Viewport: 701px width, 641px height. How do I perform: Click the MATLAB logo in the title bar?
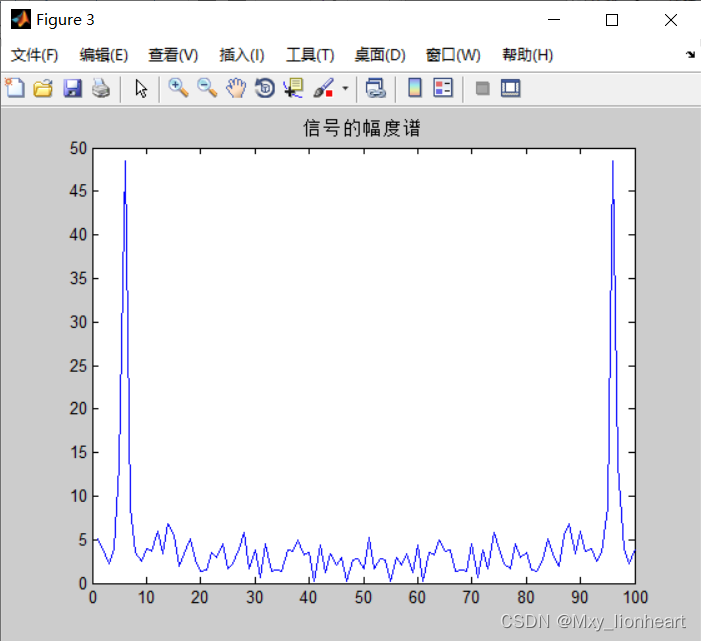pos(21,20)
